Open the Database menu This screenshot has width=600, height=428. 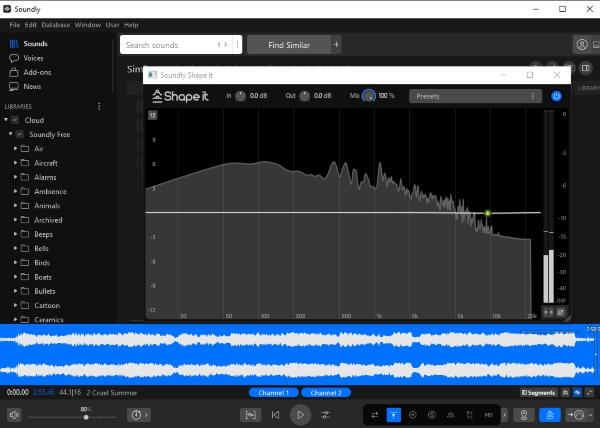click(56, 25)
